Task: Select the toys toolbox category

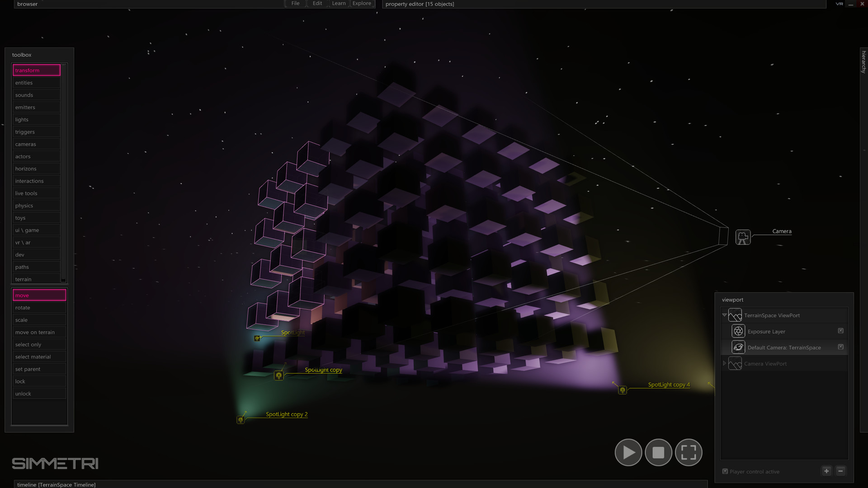Action: click(36, 218)
